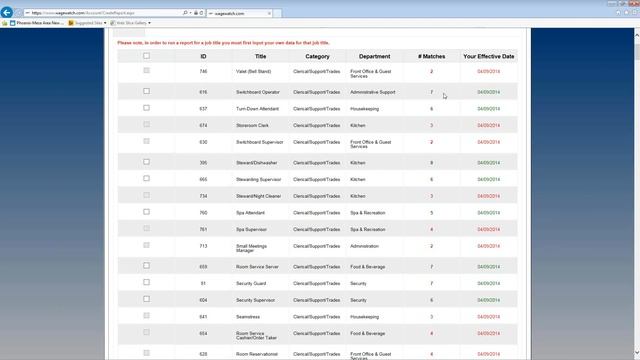
Task: Click the # Matches column header
Action: point(431,56)
